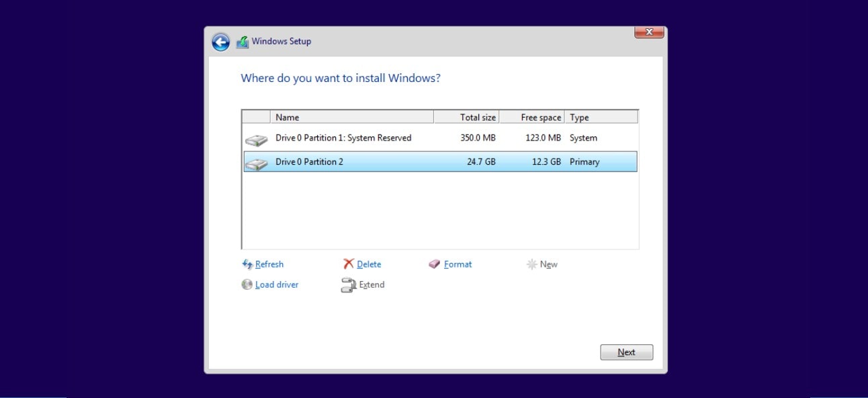This screenshot has height=398, width=868.
Task: Click the drive icon beside System Reserved partition
Action: (256, 138)
